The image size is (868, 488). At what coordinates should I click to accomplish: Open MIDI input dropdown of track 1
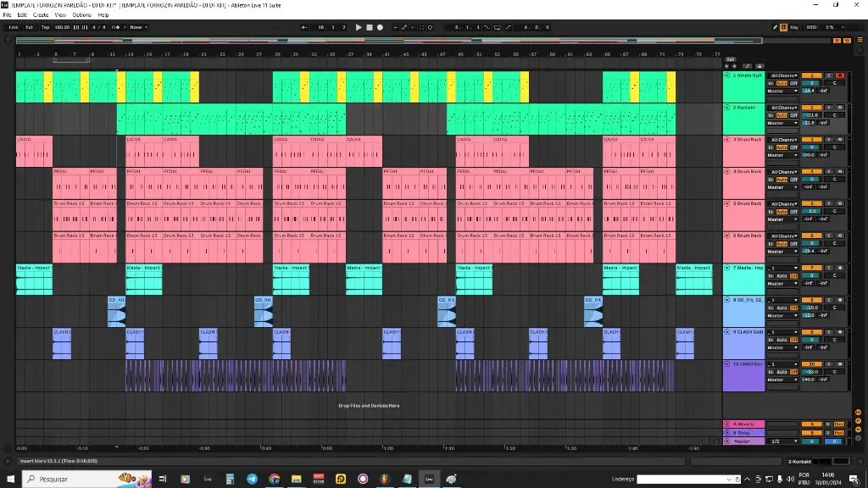[782, 75]
